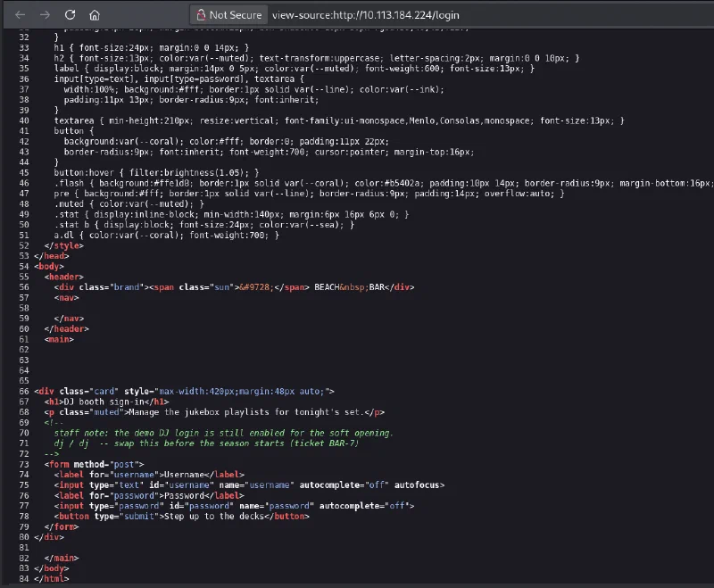Select the 'staff note' comment line

coord(223,433)
